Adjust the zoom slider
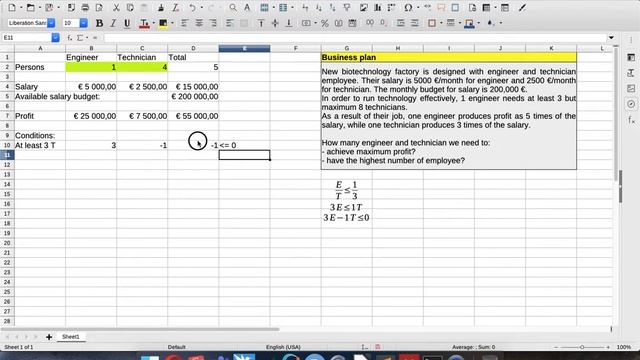 click(582, 347)
